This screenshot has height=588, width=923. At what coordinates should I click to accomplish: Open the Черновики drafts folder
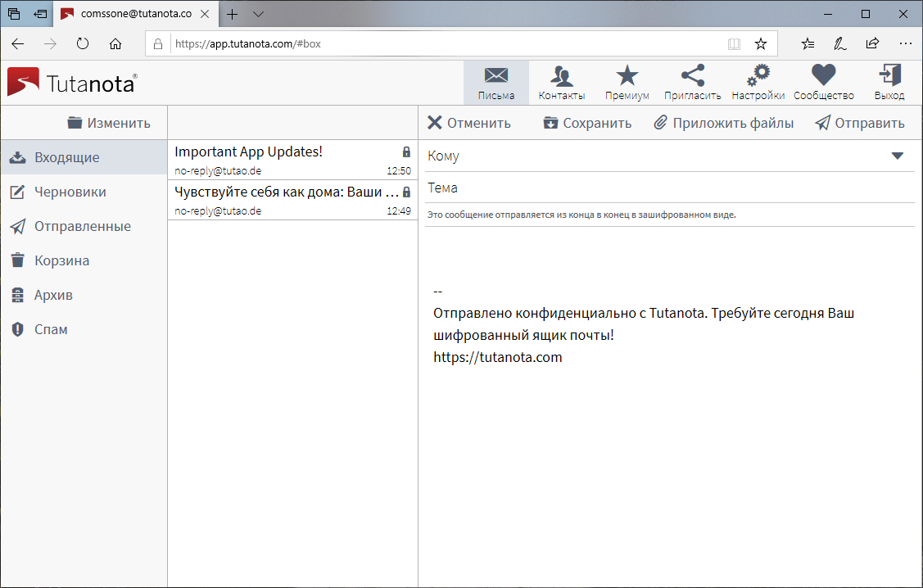(x=84, y=192)
